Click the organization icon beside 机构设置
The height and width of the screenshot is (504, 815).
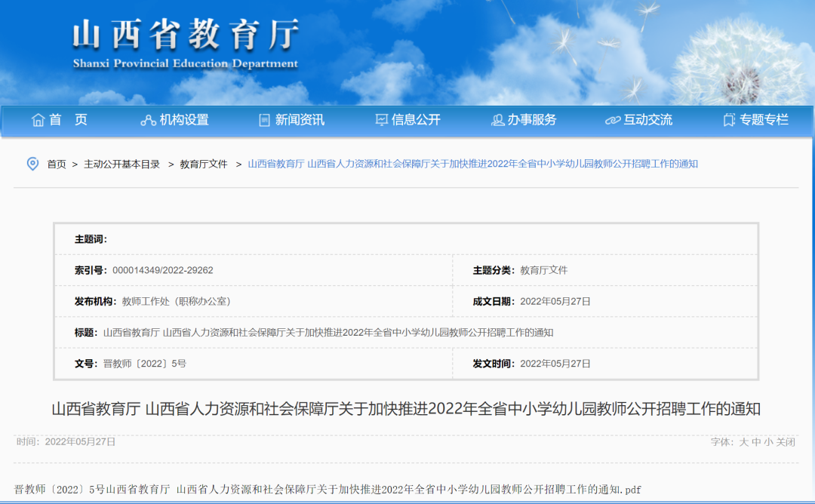point(148,121)
